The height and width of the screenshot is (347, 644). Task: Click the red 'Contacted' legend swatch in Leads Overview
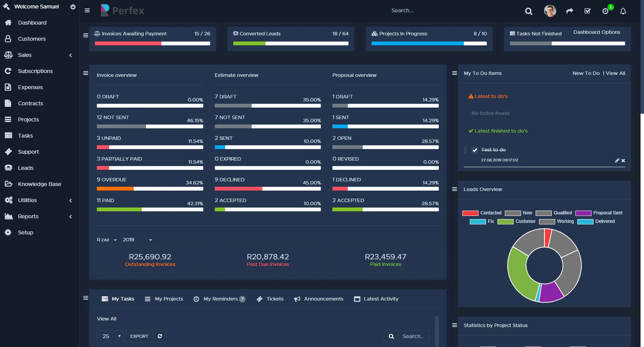coord(470,213)
